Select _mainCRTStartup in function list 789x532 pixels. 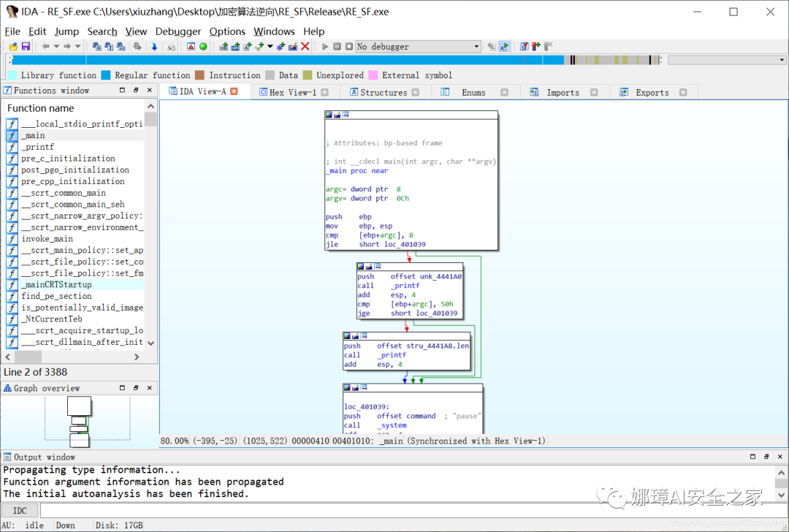pyautogui.click(x=75, y=284)
